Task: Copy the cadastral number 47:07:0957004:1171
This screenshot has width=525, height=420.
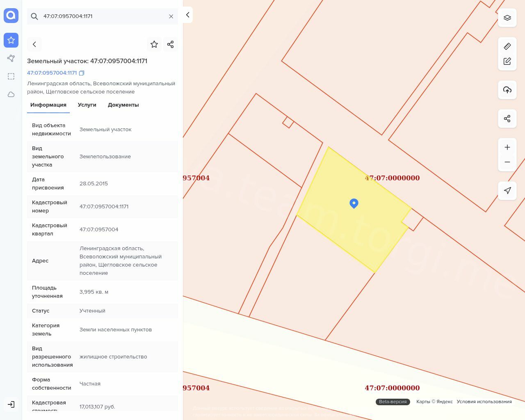Action: pos(82,73)
